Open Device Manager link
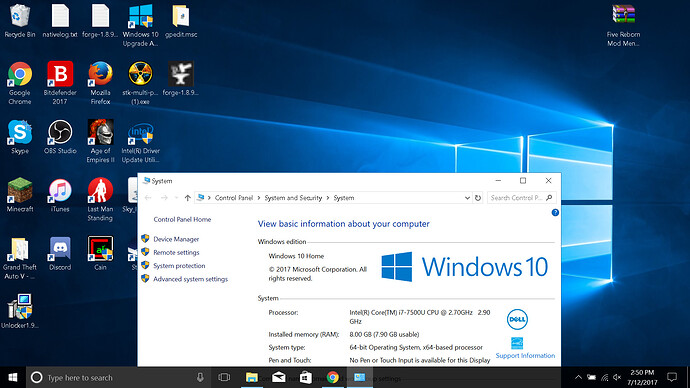 (x=176, y=239)
